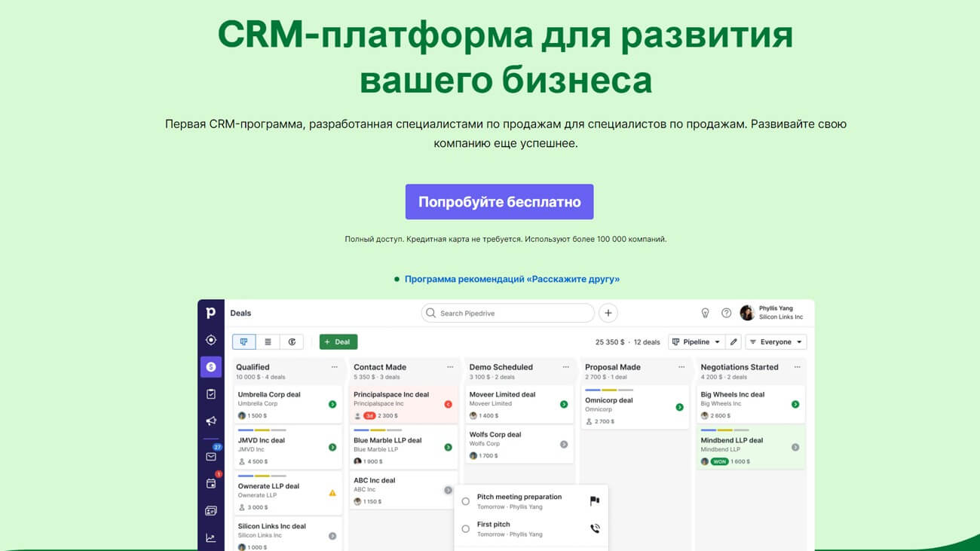Open the «Расскажите другу» referral program link

coord(512,279)
